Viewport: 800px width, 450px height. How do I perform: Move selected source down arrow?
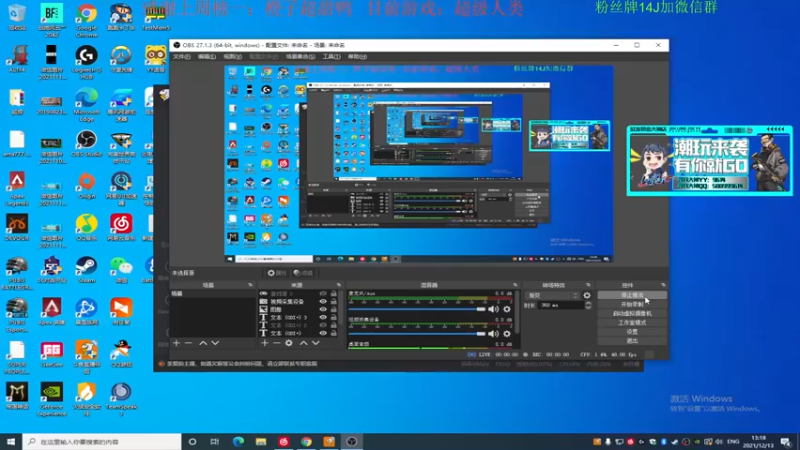(x=316, y=343)
